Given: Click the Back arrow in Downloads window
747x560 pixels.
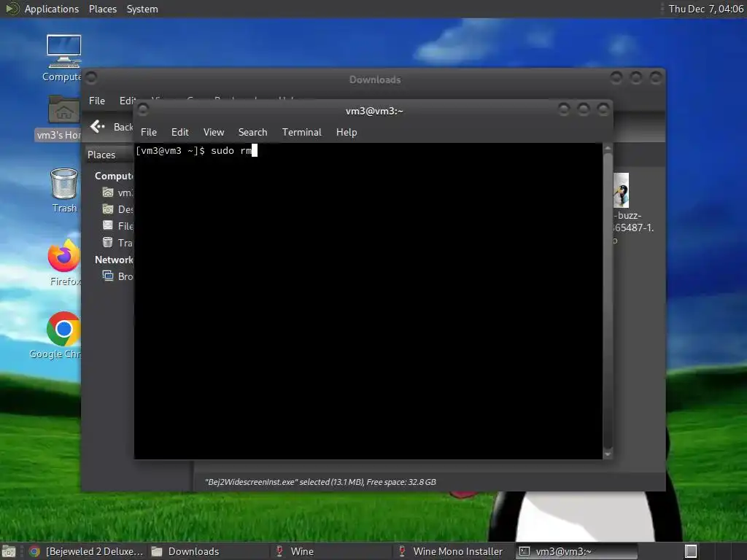Looking at the screenshot, I should [98, 127].
